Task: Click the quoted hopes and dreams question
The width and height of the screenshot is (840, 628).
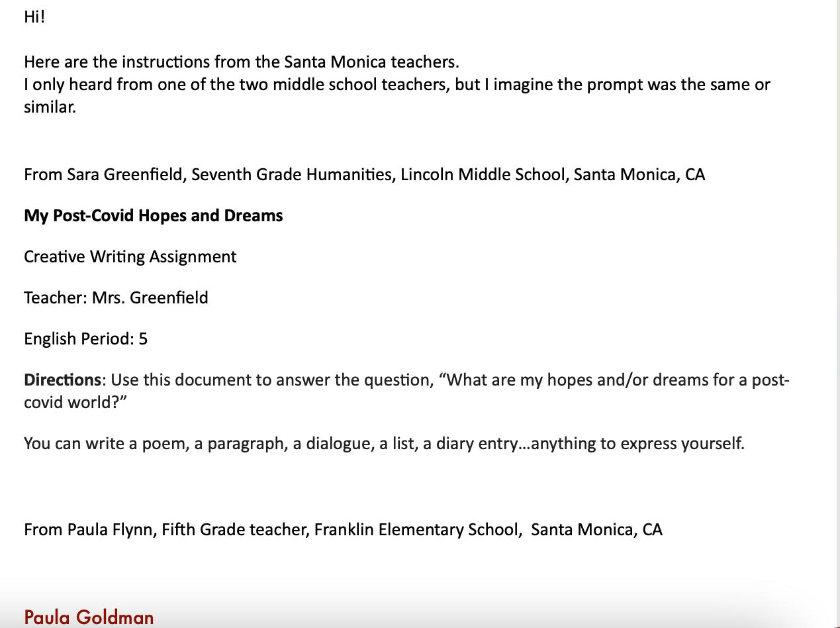Action: [616, 380]
